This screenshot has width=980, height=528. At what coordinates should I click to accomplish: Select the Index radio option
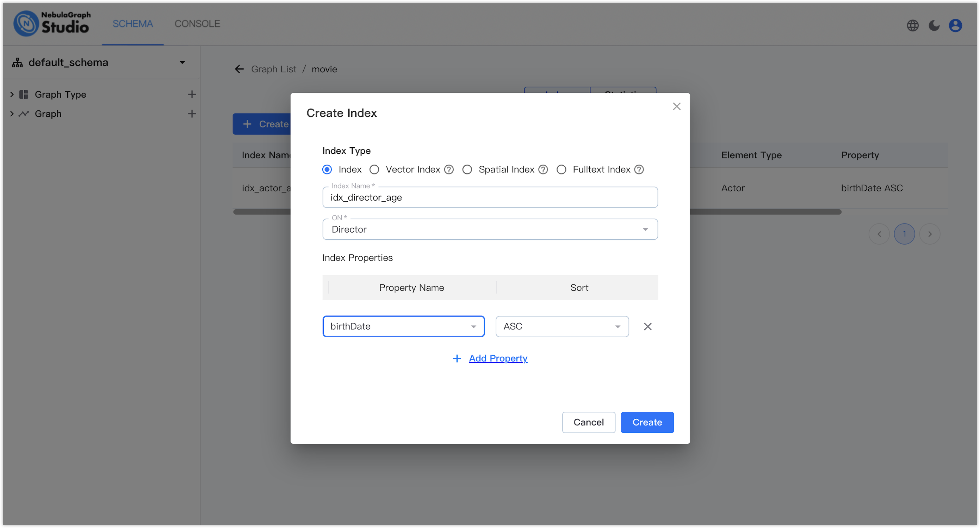click(x=327, y=170)
